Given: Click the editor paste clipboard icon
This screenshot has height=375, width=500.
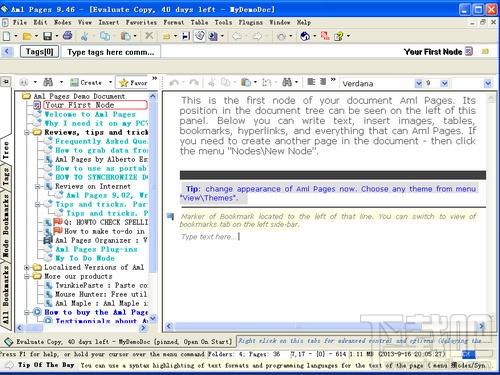Looking at the screenshot, I should [x=246, y=82].
